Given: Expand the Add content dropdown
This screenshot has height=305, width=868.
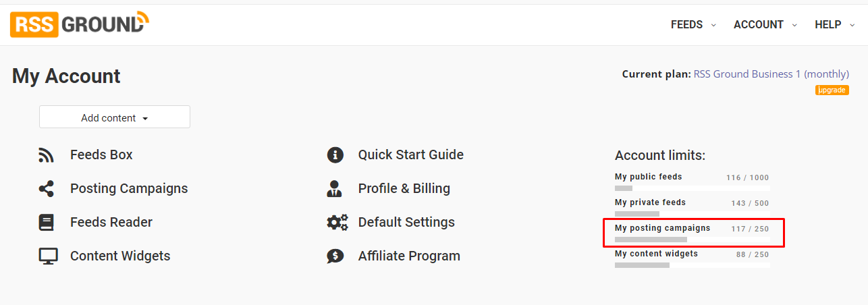Looking at the screenshot, I should [115, 117].
